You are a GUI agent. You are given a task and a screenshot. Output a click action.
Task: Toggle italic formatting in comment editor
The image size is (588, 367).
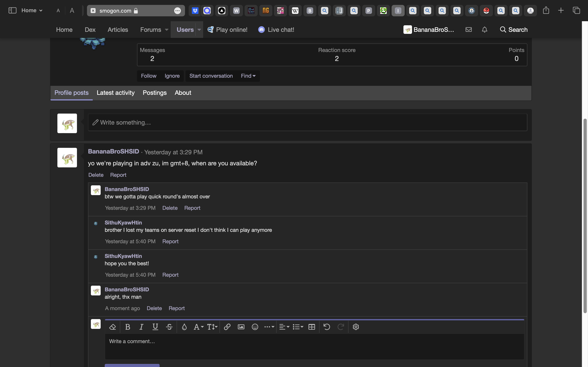tap(141, 327)
